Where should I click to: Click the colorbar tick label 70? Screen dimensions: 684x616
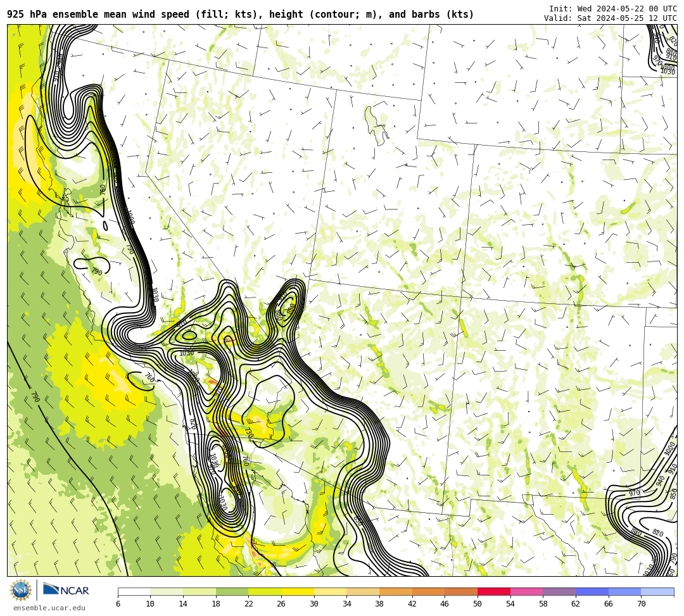[x=641, y=604]
